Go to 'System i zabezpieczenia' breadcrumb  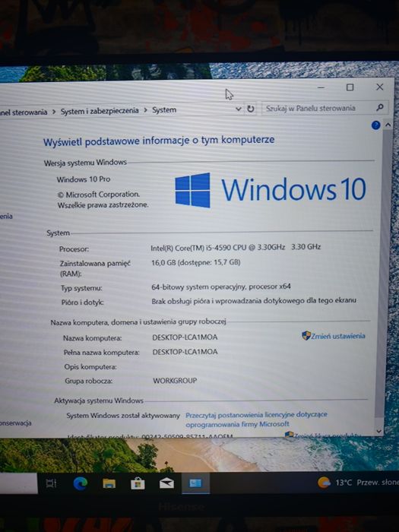click(100, 111)
